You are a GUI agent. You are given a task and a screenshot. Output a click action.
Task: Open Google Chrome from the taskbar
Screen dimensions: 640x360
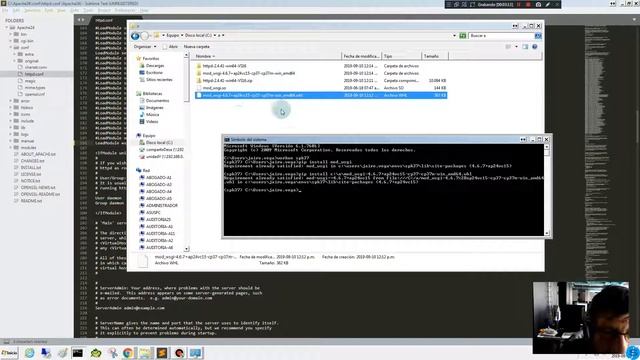click(128, 353)
